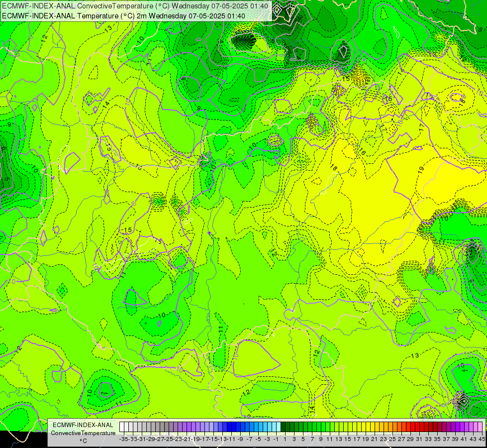The image size is (487, 448).
Task: Select the -19 legend scale value
Action: pyautogui.click(x=195, y=439)
